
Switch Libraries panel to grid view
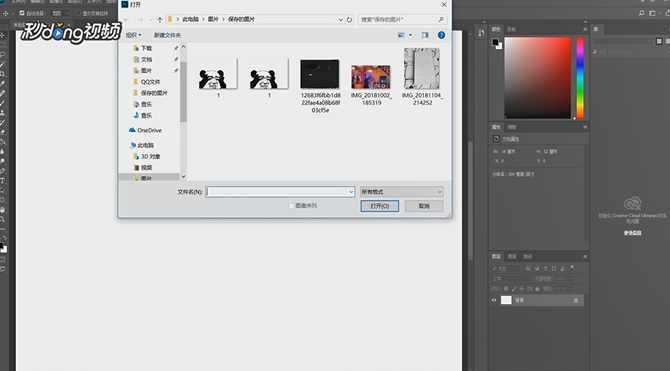coord(659,41)
